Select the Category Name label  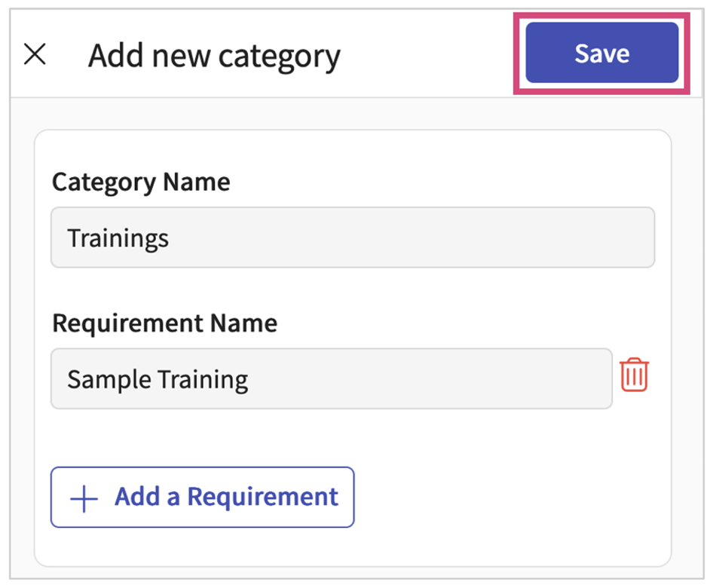pos(141,182)
